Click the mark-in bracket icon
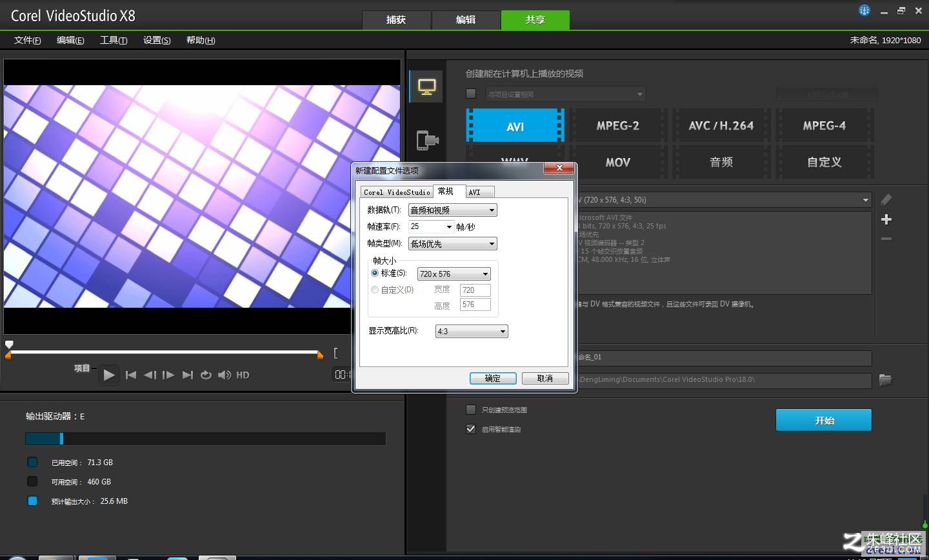Screen dimensions: 929x560 (335, 353)
